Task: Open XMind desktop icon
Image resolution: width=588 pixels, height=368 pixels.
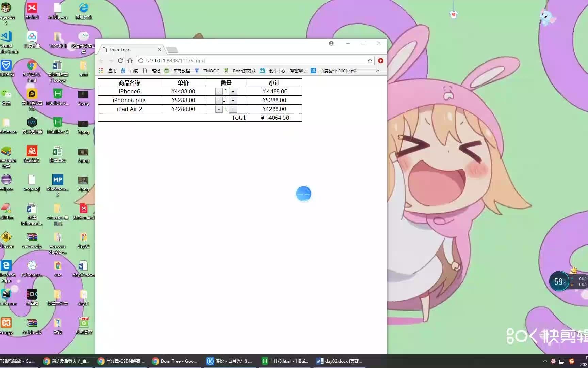Action: click(32, 11)
